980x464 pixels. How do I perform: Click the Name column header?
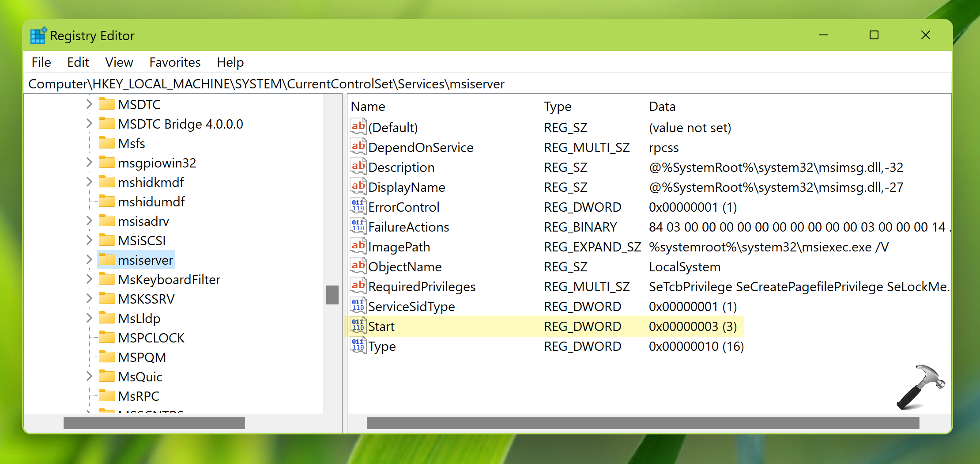pos(368,106)
